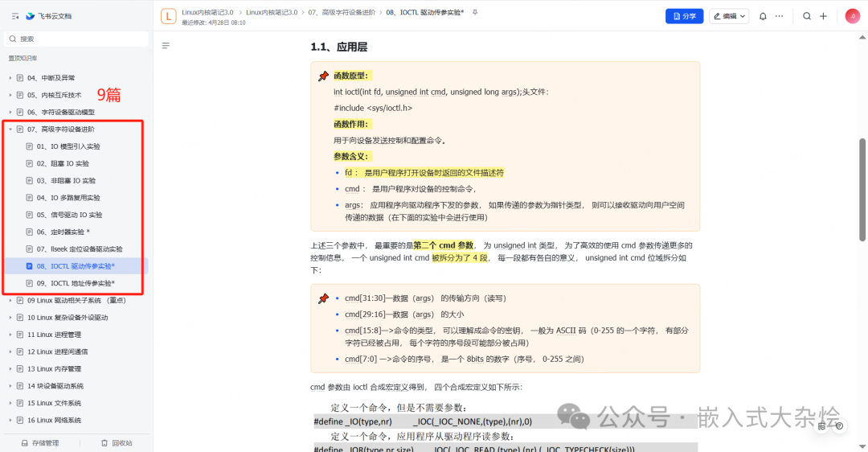
Task: Click the 1.1、应用层 heading
Action: tap(339, 47)
